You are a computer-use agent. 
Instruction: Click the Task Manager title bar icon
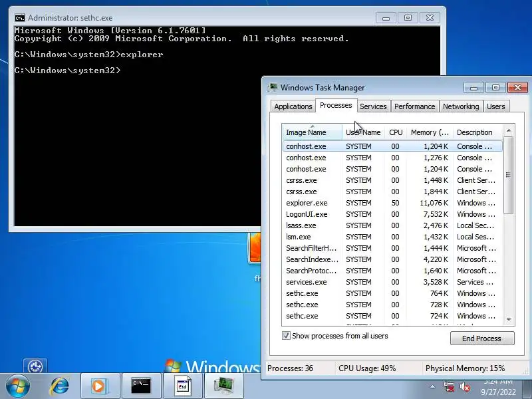273,88
